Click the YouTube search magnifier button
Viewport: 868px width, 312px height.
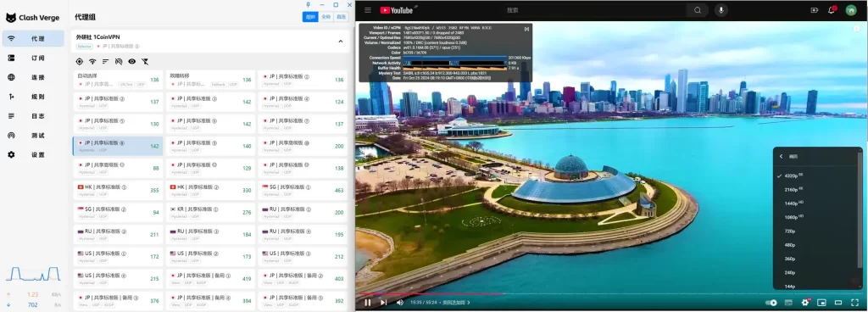coord(698,10)
